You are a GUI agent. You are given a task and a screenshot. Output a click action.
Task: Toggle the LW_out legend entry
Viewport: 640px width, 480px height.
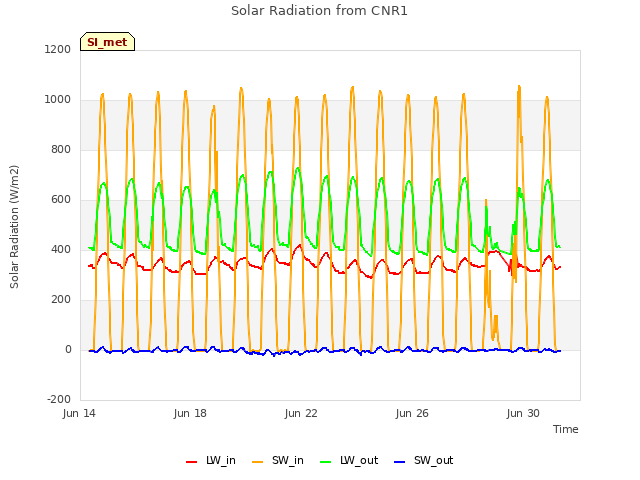pos(349,460)
